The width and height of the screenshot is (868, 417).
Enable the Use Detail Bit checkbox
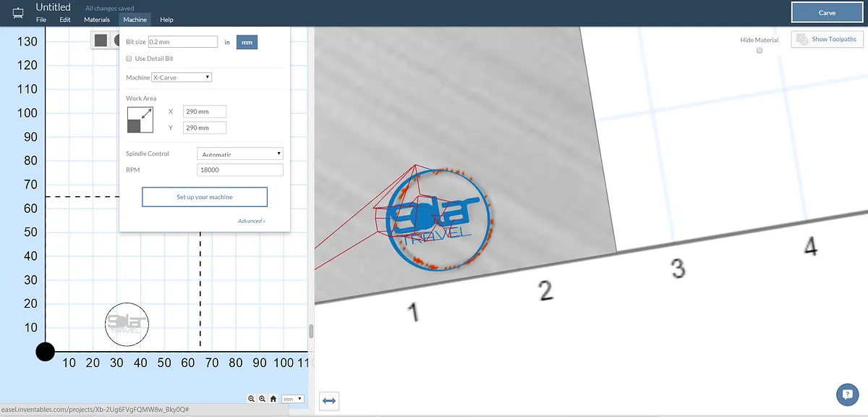click(129, 59)
